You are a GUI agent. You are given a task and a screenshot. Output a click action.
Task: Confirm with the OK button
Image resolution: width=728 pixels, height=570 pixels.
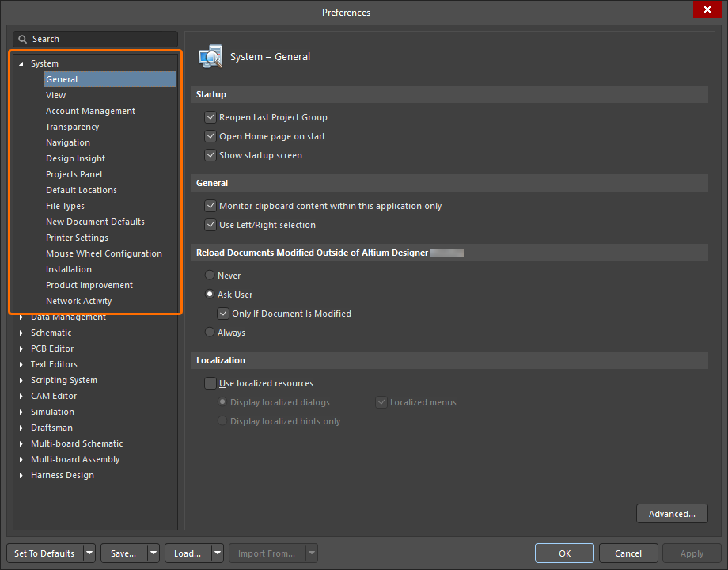click(x=564, y=553)
